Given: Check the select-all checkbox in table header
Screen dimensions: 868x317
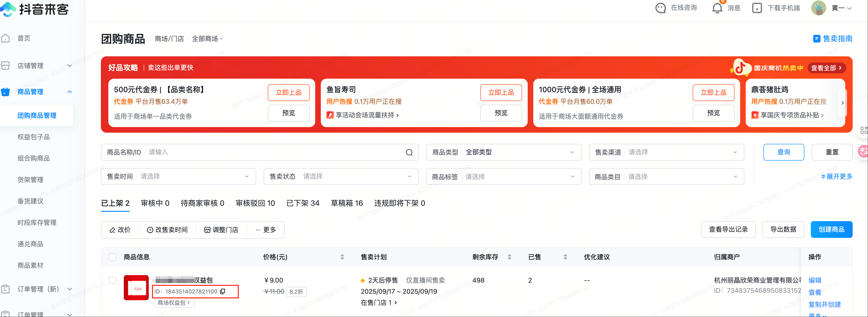Looking at the screenshot, I should tap(113, 257).
